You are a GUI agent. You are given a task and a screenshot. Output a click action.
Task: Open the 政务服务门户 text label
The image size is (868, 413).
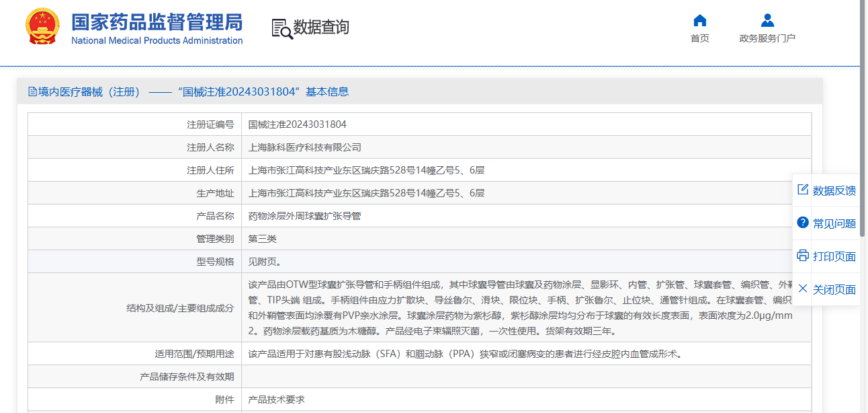pyautogui.click(x=767, y=38)
